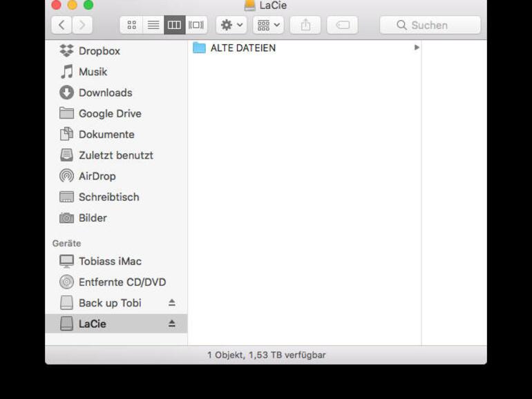Screen dimensions: 532x399
Task: Select Musik in the sidebar
Action: [x=93, y=72]
